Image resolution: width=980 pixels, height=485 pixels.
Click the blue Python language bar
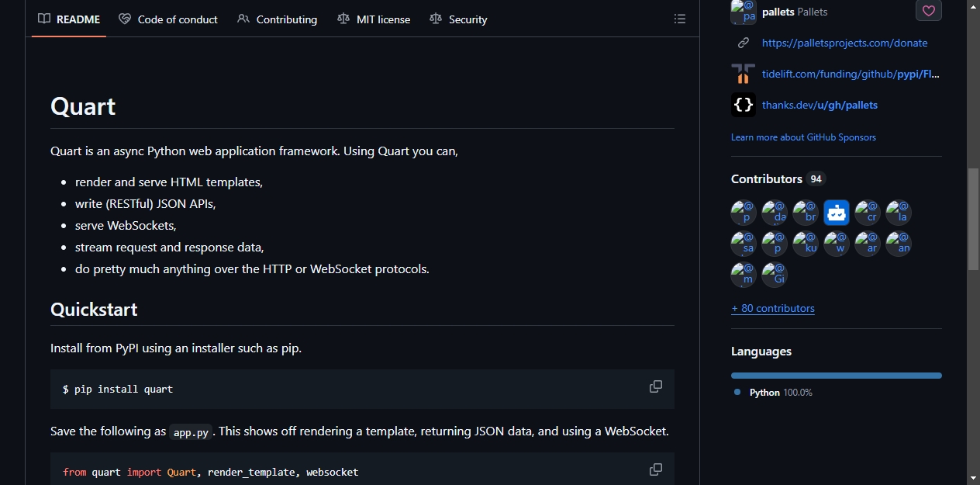pos(837,376)
